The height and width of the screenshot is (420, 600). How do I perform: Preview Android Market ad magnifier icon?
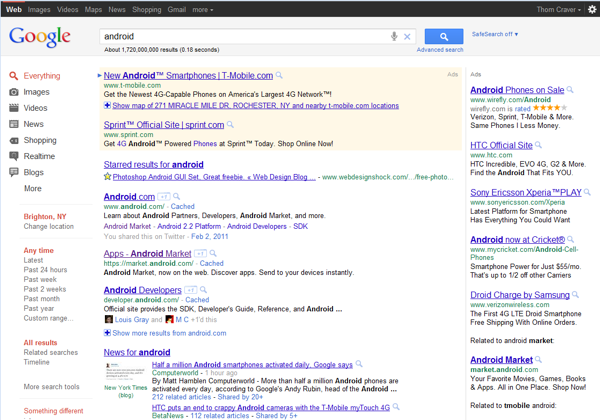coord(538,360)
